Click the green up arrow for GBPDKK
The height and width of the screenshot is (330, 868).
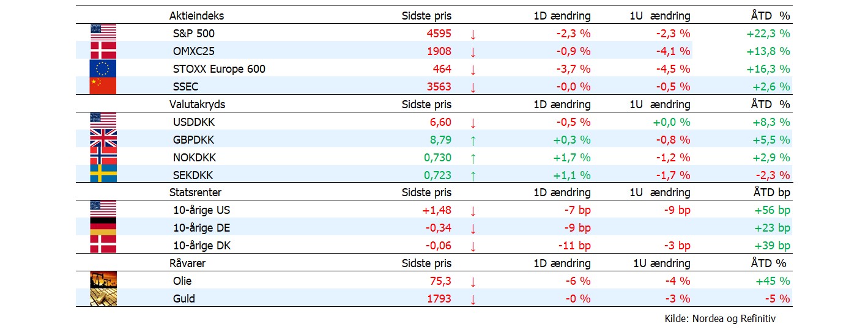(473, 141)
